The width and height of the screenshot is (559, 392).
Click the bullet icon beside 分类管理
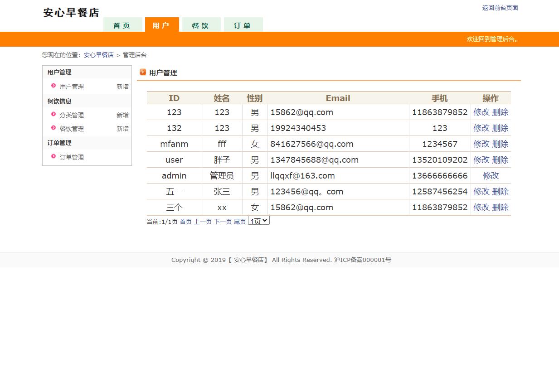(53, 114)
